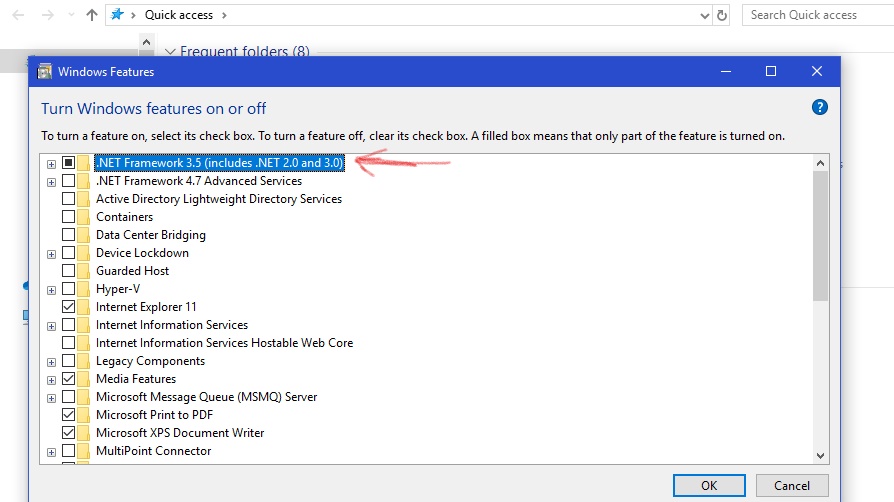The height and width of the screenshot is (502, 894).
Task: Click the Quick access breadcrumb
Action: pyautogui.click(x=178, y=15)
